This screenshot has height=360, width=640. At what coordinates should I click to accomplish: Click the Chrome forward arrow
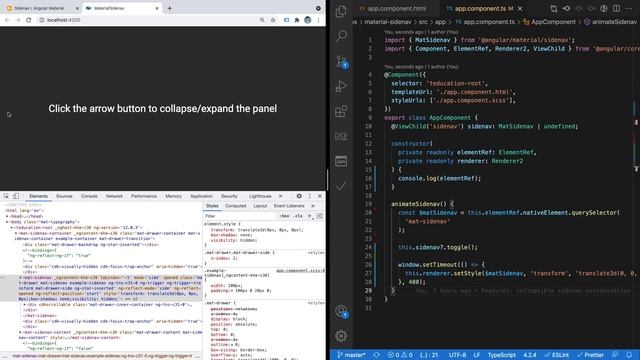point(18,20)
